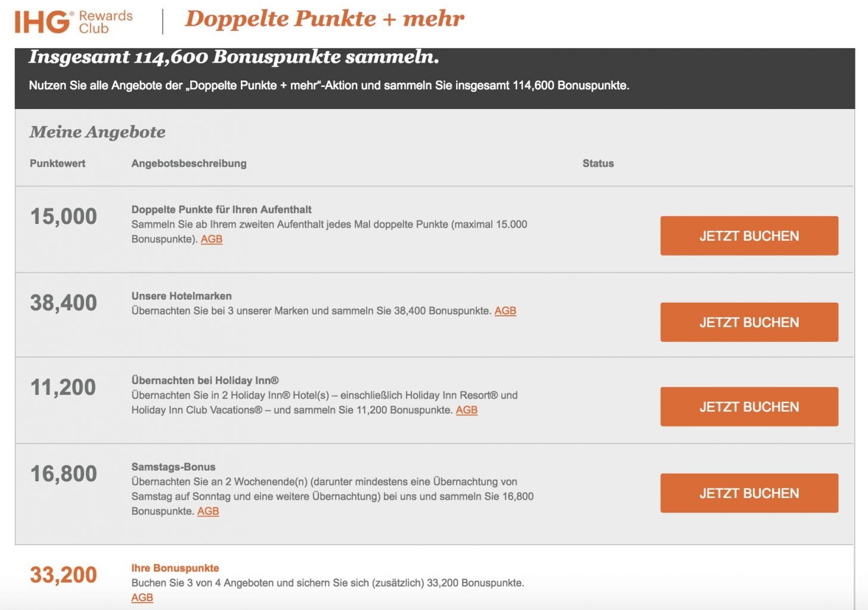Image resolution: width=868 pixels, height=610 pixels.
Task: Select the 38,400 point value
Action: (x=63, y=303)
